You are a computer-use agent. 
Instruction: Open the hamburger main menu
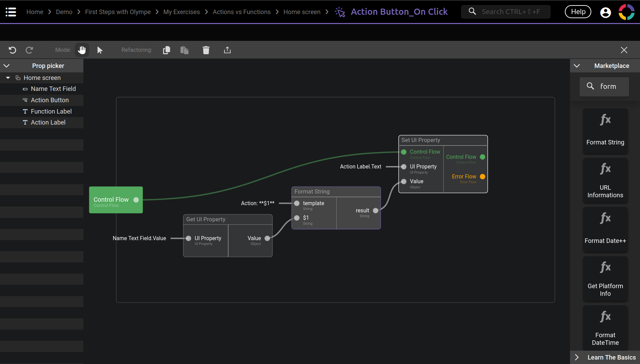(11, 12)
